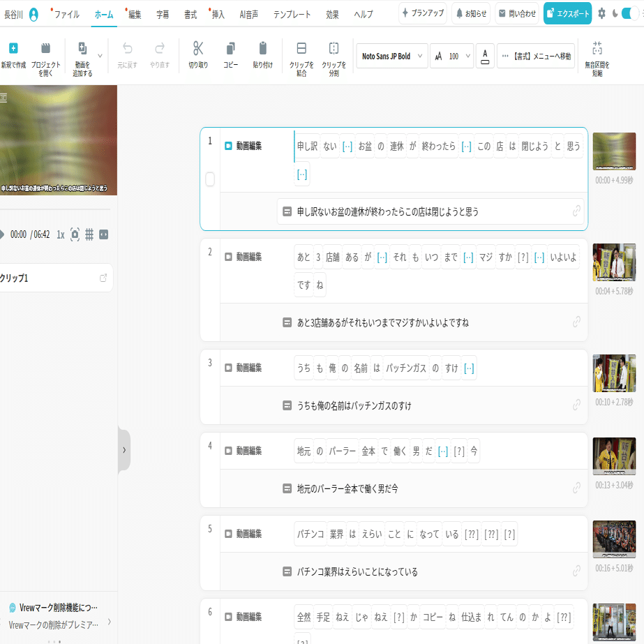This screenshot has height=644, width=644.
Task: Open the AI音声 menu
Action: [249, 15]
